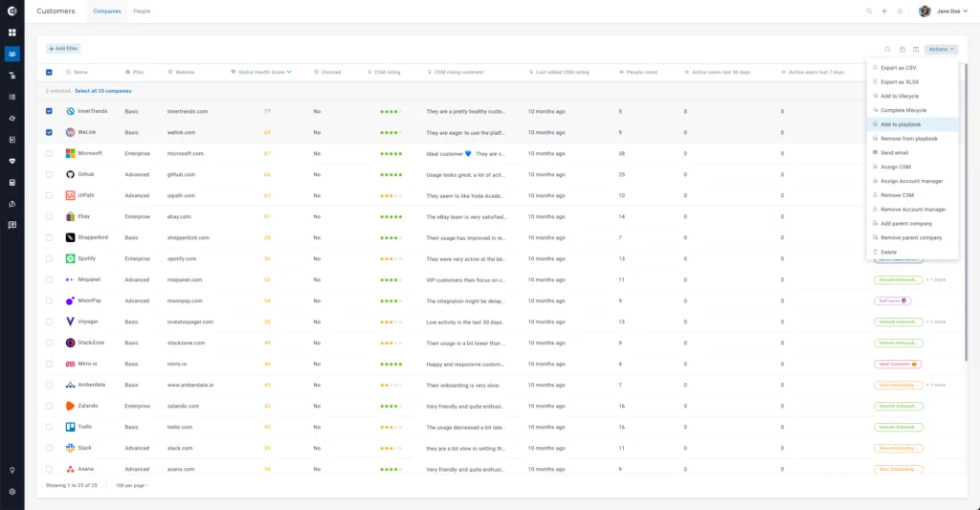Uncheck the InnerTrends row checkbox
980x510 pixels.
click(49, 111)
